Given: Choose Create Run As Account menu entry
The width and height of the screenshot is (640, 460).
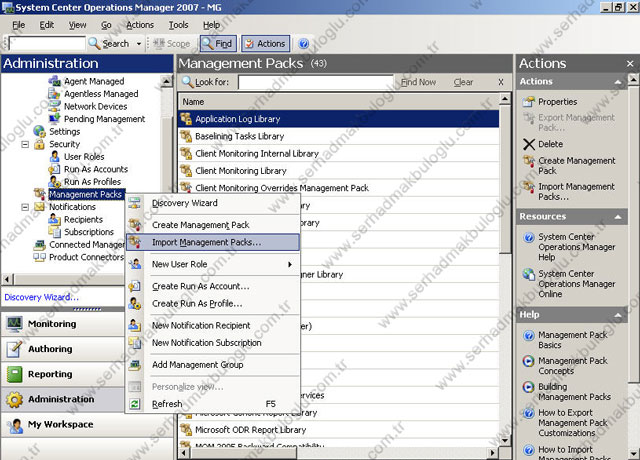Looking at the screenshot, I should [213, 286].
